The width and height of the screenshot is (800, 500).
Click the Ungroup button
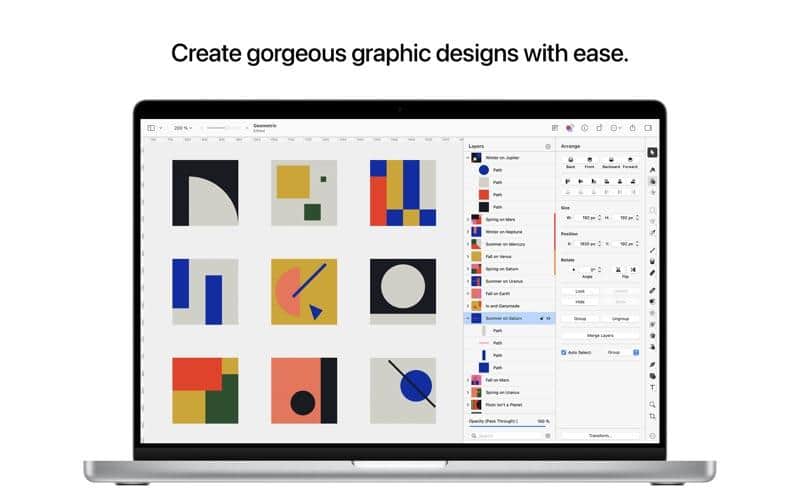[620, 318]
